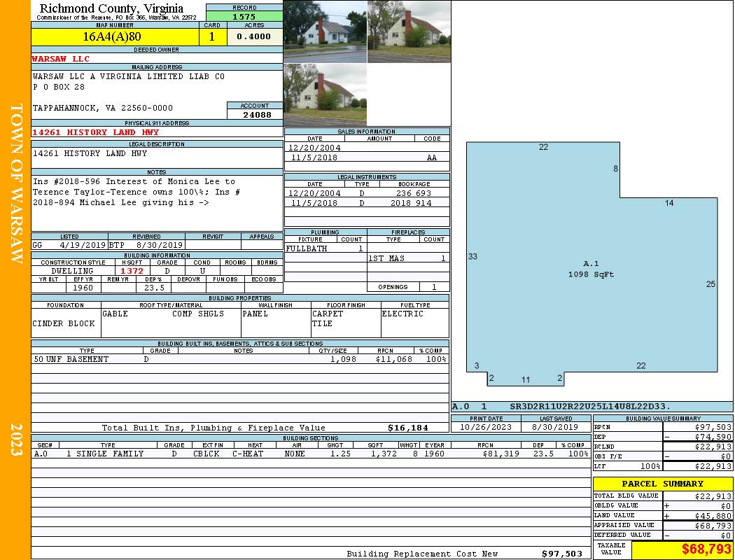The width and height of the screenshot is (735, 560).
Task: Select the red H SQFT value 1372
Action: click(132, 271)
